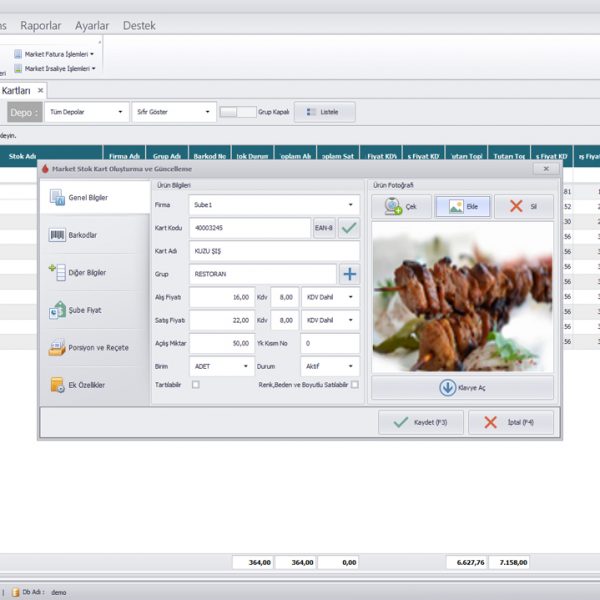
Task: Click the Grup field RESTORAN
Action: pos(262,274)
